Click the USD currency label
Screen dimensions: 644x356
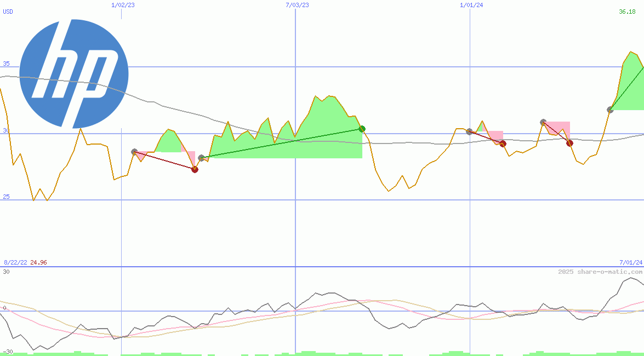pos(8,12)
